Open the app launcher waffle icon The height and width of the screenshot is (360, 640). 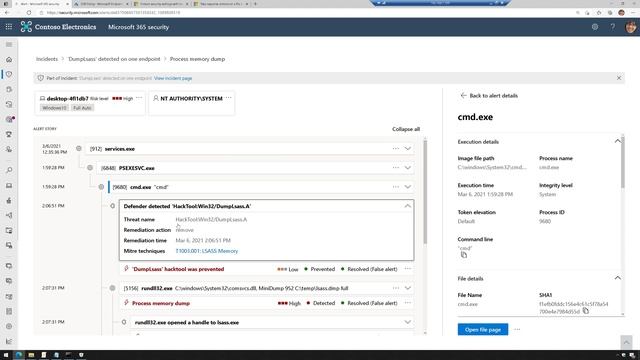point(9,27)
